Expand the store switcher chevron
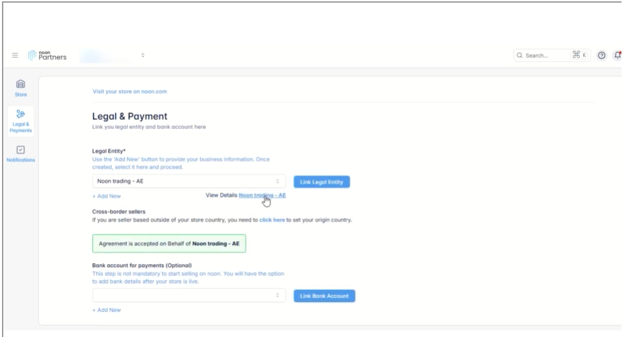Image resolution: width=644 pixels, height=337 pixels. click(143, 55)
